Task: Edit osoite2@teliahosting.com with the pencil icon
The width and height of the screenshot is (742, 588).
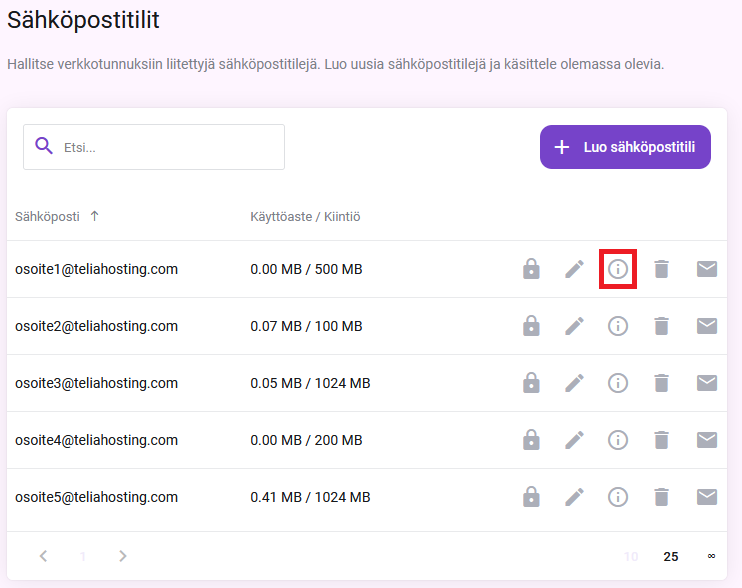Action: 574,326
